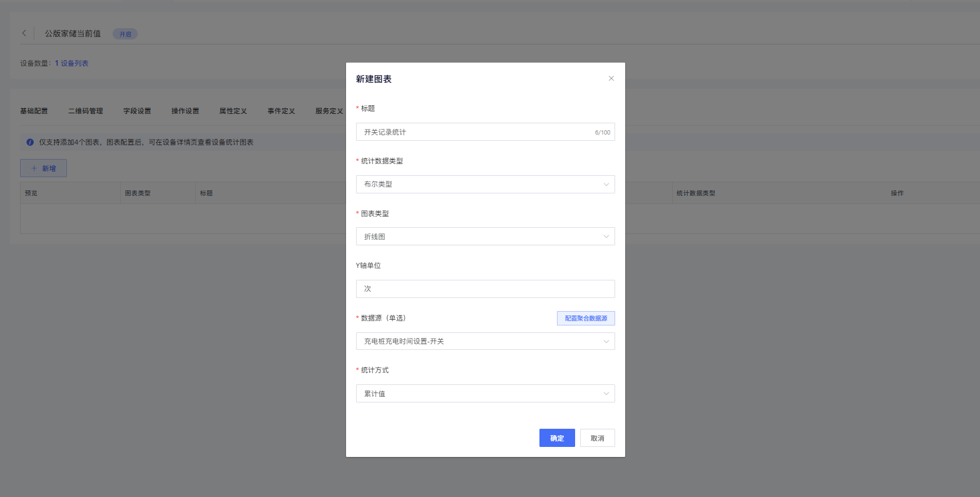Click the 配置聚合数据源 button
Screen dimensions: 980x497
pyautogui.click(x=586, y=318)
